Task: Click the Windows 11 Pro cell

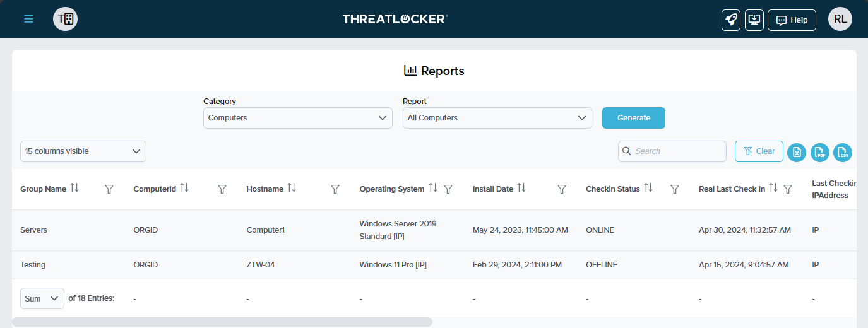Action: (x=393, y=265)
